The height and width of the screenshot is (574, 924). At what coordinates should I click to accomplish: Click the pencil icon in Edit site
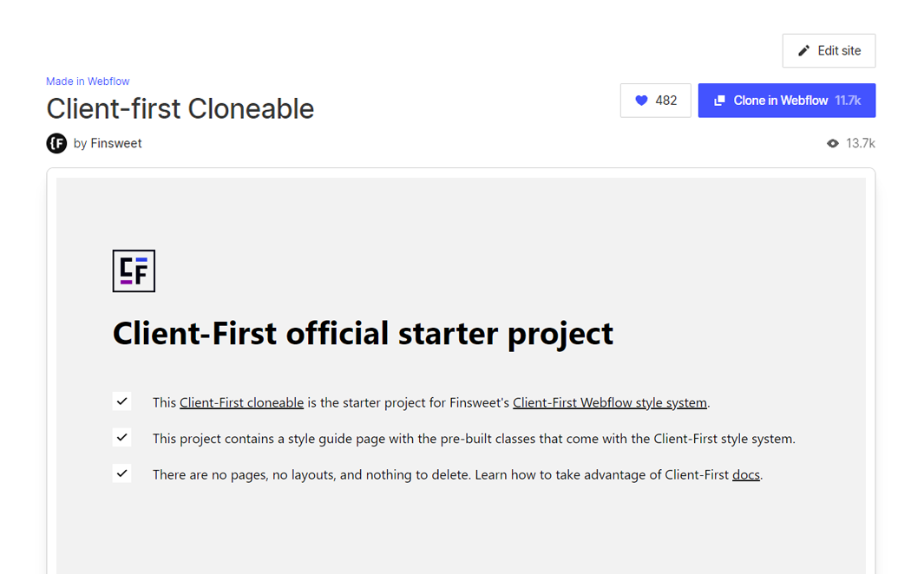coord(803,50)
